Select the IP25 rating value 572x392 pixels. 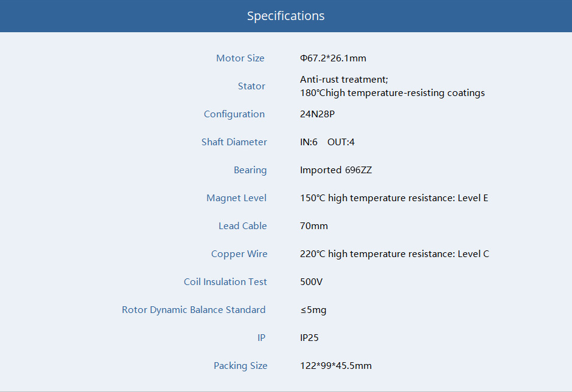tap(309, 338)
